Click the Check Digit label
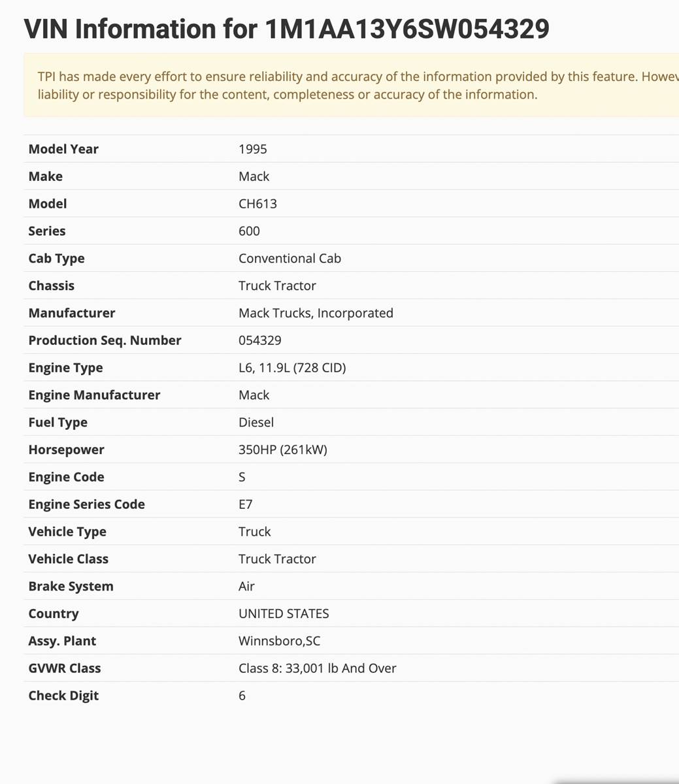This screenshot has width=679, height=784. coord(63,696)
